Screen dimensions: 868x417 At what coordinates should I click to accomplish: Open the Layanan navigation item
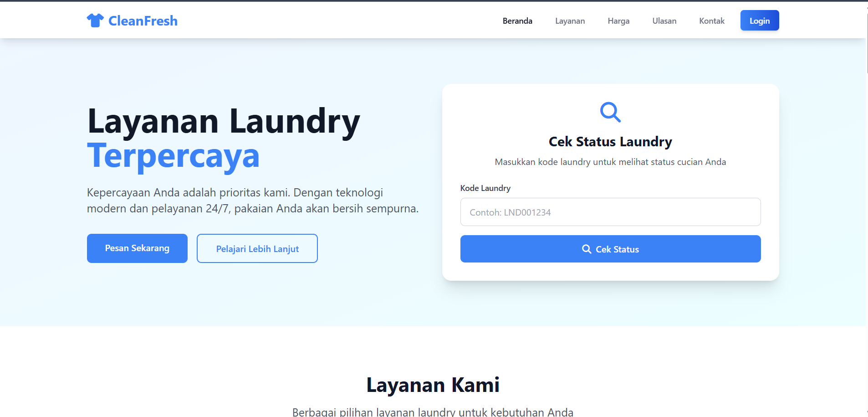coord(570,21)
